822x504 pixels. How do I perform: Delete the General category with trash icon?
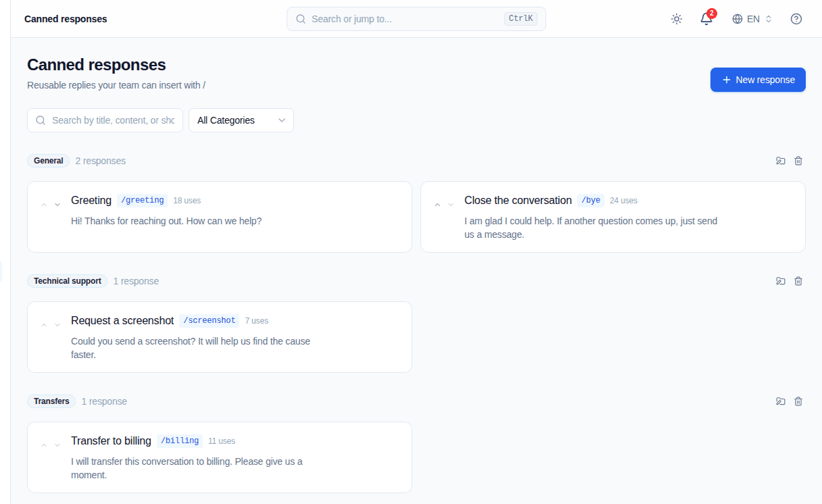(798, 161)
